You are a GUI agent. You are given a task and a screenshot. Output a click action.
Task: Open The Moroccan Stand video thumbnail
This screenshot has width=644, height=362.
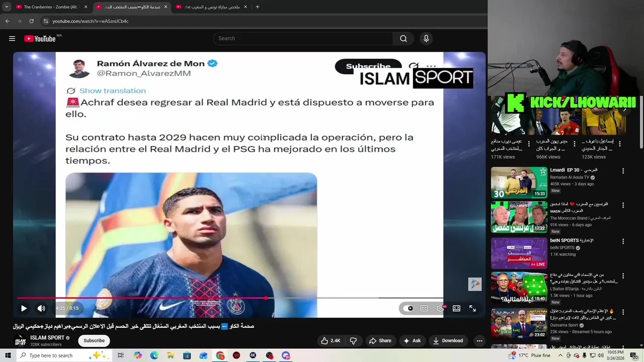[519, 217]
